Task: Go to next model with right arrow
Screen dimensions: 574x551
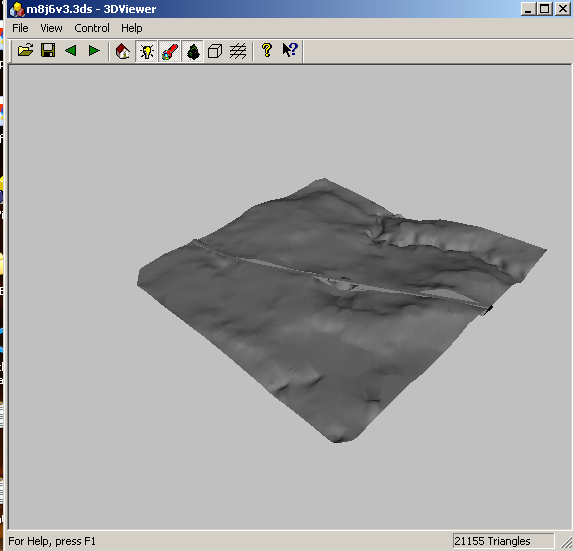Action: [94, 51]
